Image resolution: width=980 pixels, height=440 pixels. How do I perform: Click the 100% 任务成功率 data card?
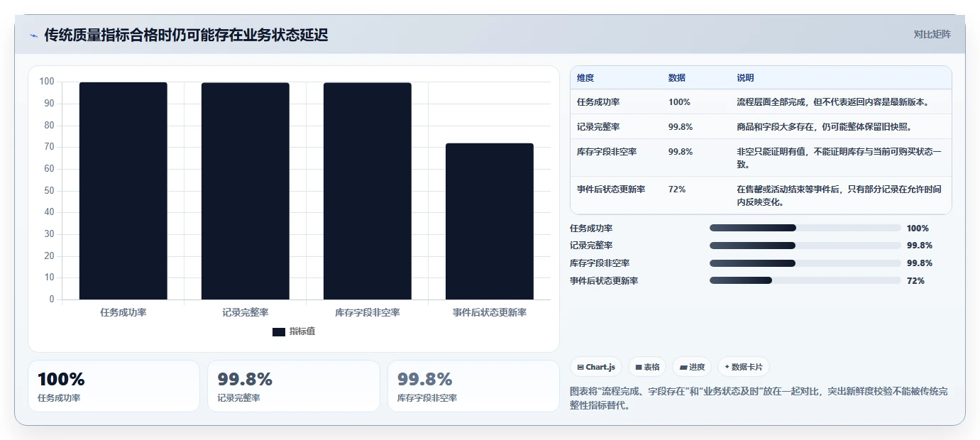114,386
